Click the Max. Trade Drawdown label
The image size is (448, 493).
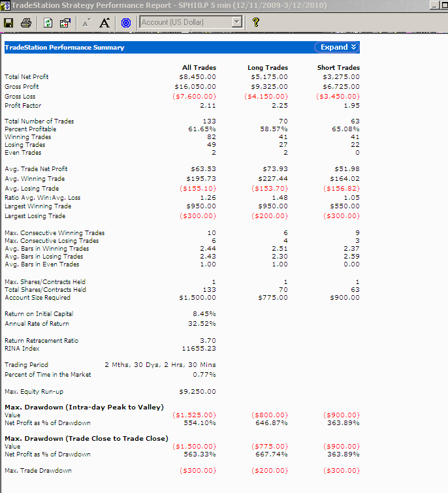click(38, 471)
